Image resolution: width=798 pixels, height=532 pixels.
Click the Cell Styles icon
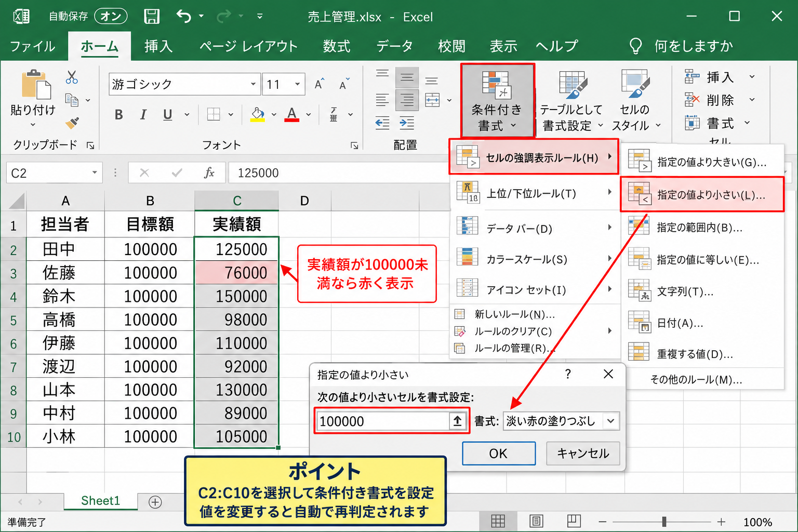pyautogui.click(x=635, y=85)
